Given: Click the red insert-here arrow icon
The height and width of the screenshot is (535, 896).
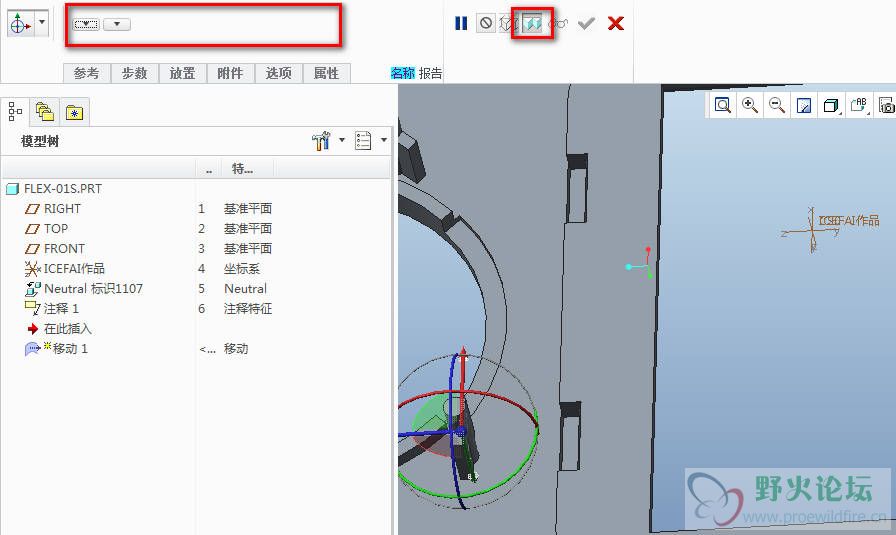Looking at the screenshot, I should coord(33,329).
